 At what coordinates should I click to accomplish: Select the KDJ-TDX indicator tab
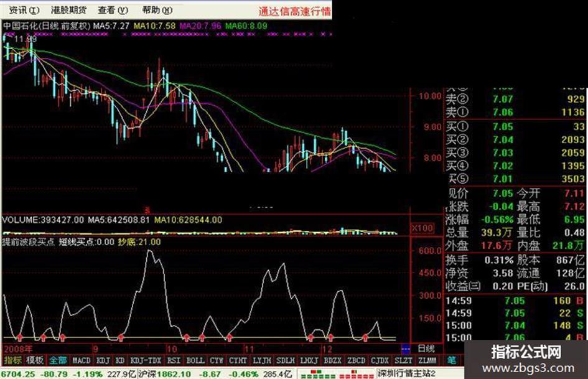[x=146, y=360]
